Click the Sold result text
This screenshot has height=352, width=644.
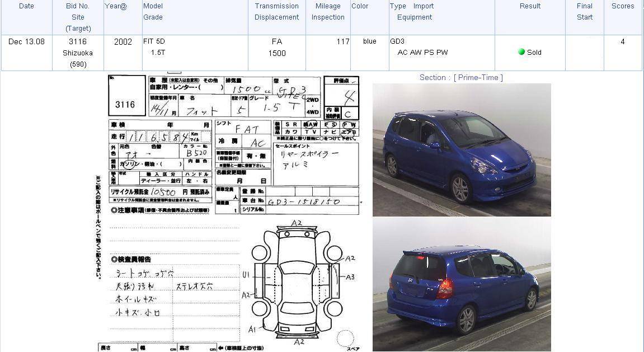(534, 53)
